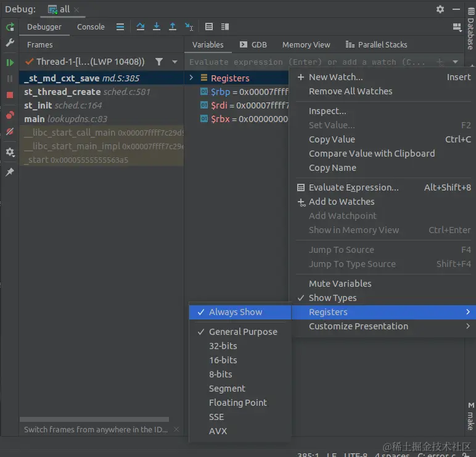Open Evaluate Expression calculator toolbar icon

209,27
